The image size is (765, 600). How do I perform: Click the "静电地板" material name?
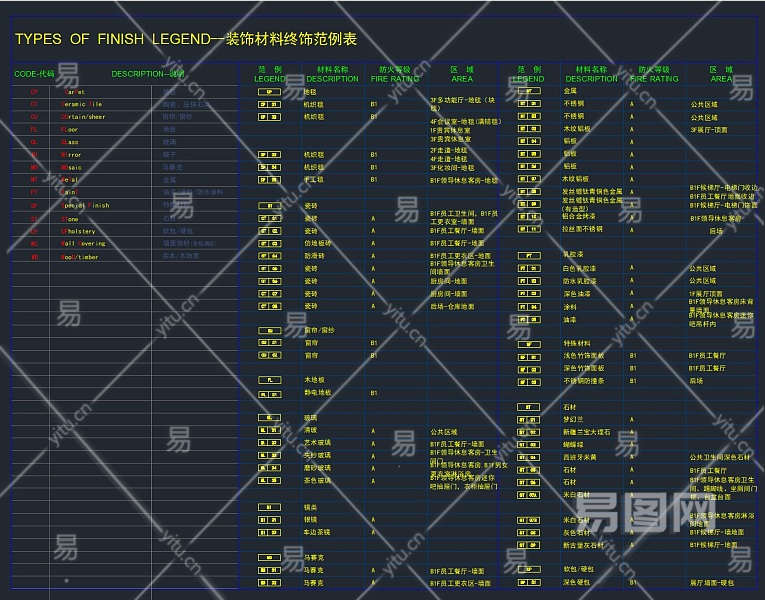[318, 392]
